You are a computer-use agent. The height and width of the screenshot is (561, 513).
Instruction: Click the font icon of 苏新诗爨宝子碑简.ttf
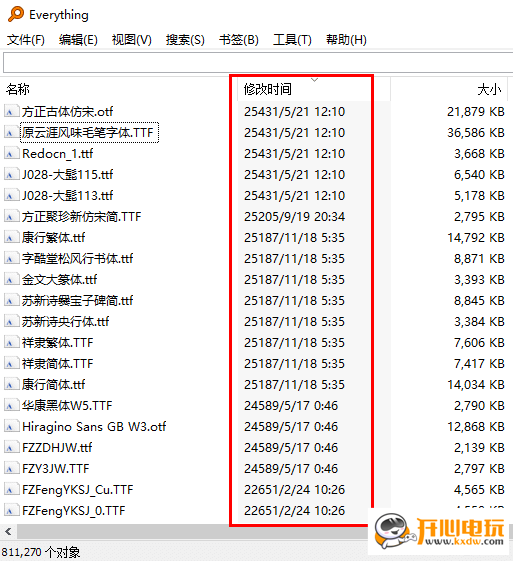point(11,300)
